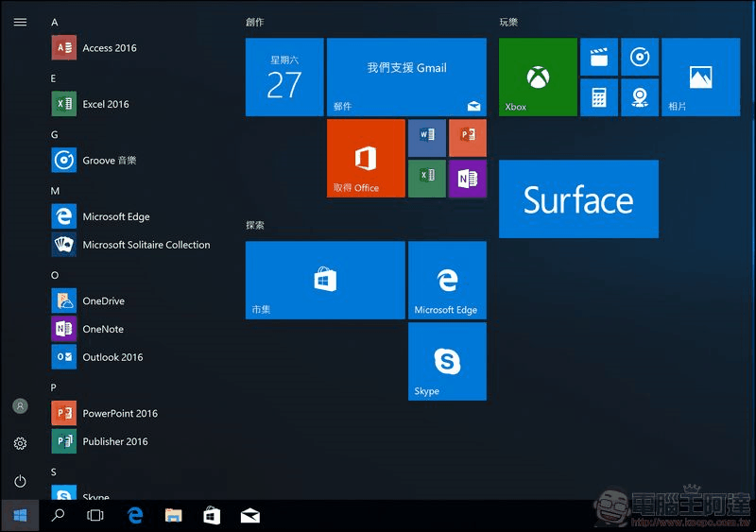756x532 pixels.
Task: Open Settings via the gear icon
Action: 20,443
